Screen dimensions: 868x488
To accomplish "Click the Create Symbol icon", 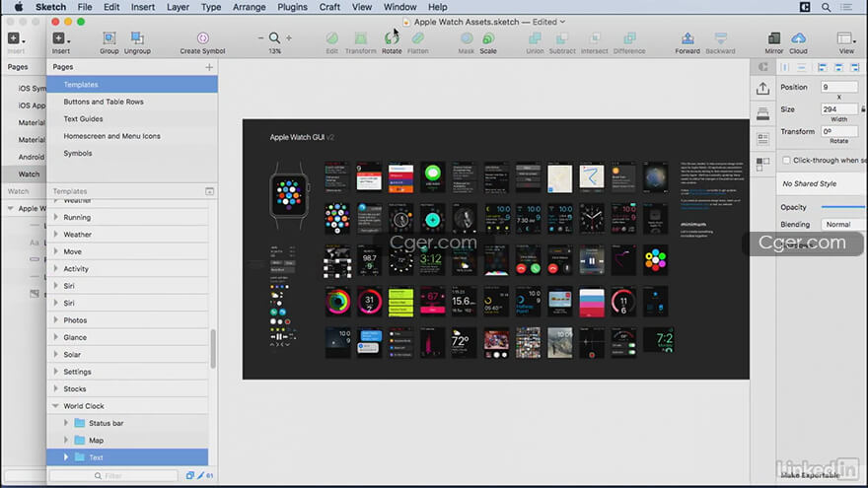I will tap(202, 42).
